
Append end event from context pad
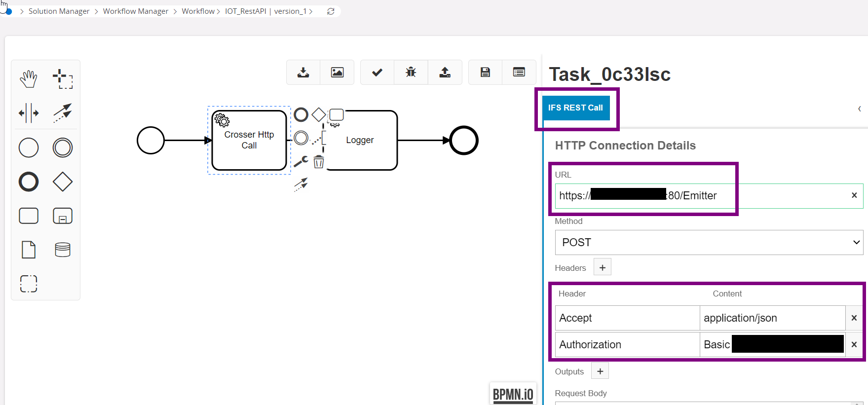coord(301,115)
